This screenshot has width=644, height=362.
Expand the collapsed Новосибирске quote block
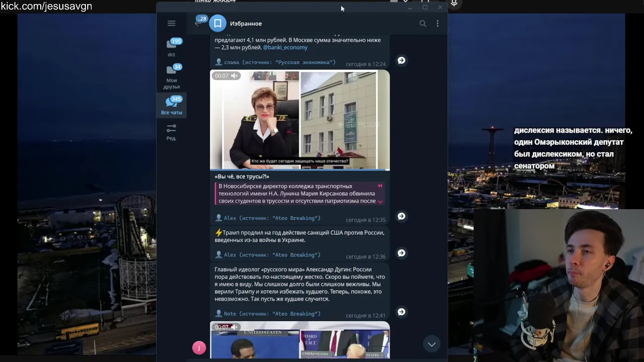pyautogui.click(x=380, y=201)
